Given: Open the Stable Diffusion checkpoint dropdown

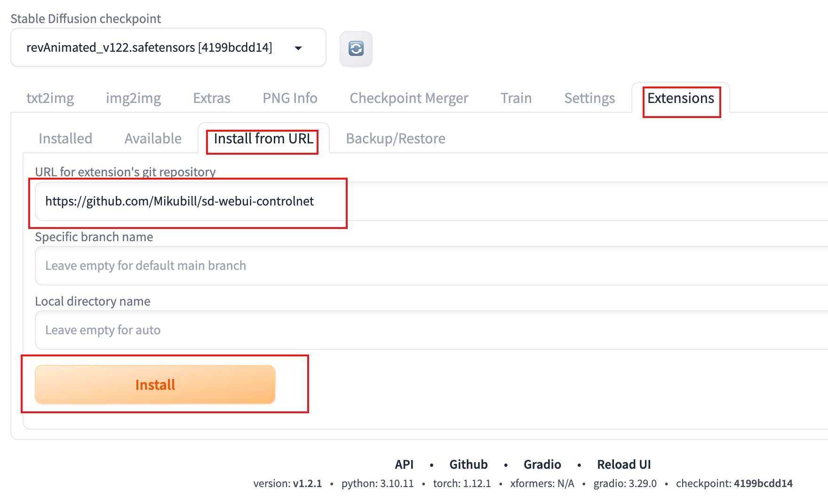Looking at the screenshot, I should click(x=168, y=47).
